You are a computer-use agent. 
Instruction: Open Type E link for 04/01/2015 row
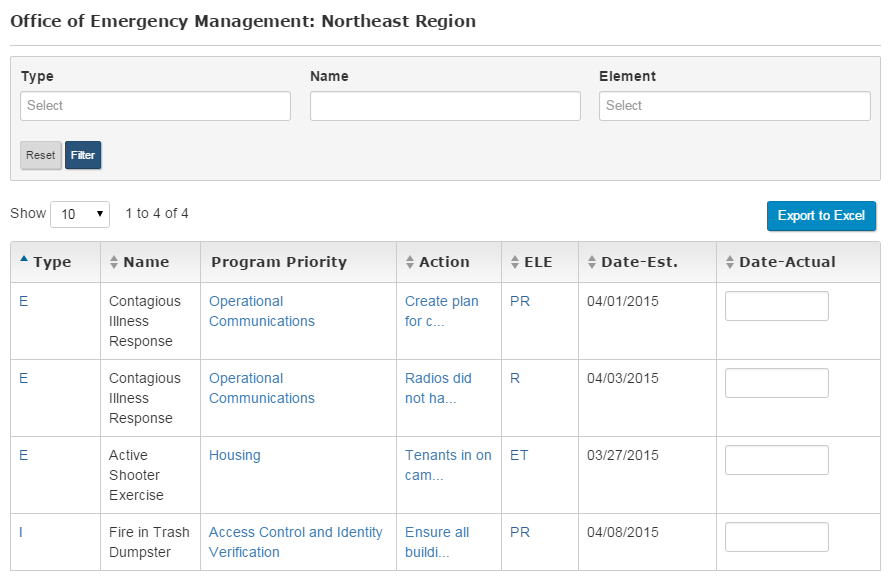tap(23, 301)
